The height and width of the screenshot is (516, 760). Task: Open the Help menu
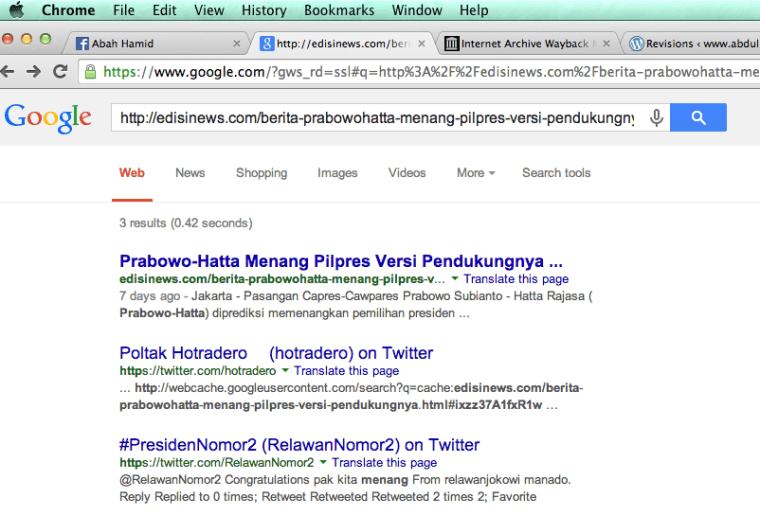click(x=474, y=10)
